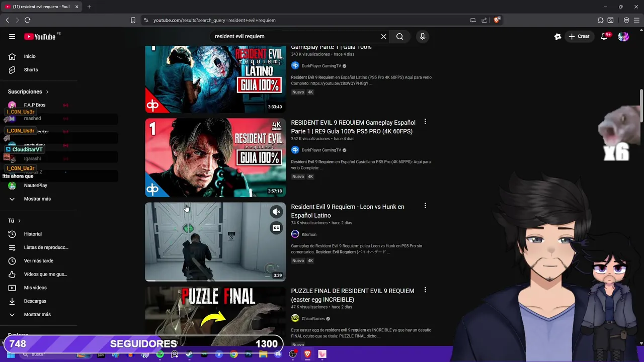Viewport: 644px width, 362px height.
Task: Open Ver más tarde
Action: click(38, 261)
